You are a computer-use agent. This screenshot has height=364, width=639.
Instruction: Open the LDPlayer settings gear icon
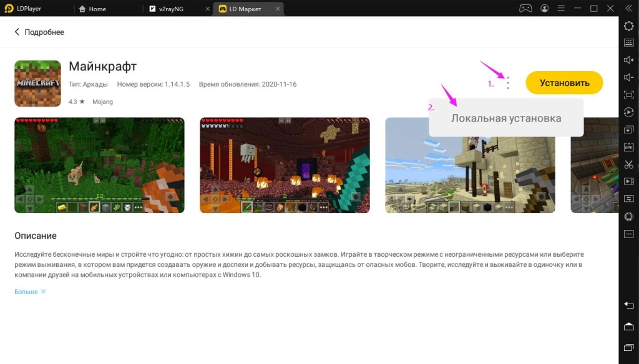click(x=629, y=26)
